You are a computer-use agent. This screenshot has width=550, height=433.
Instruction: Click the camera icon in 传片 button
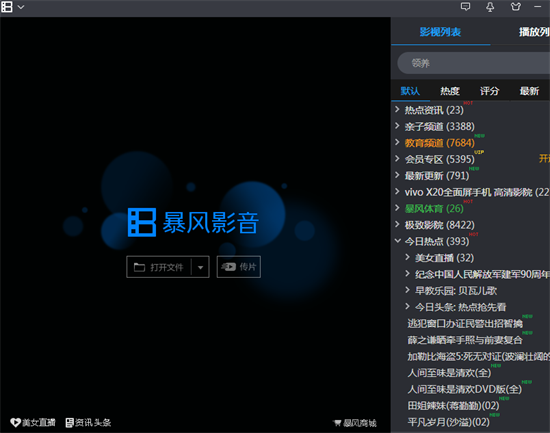[x=228, y=267]
